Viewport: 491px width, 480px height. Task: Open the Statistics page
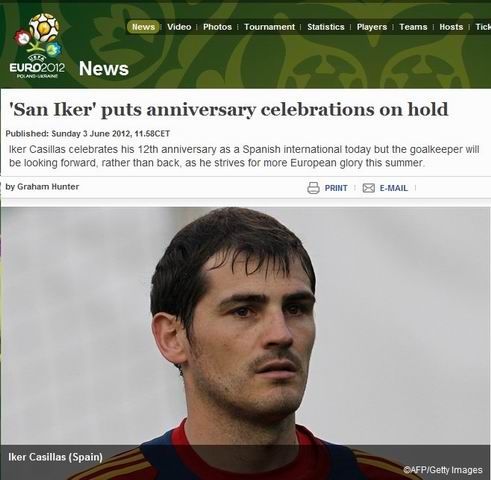tap(326, 27)
